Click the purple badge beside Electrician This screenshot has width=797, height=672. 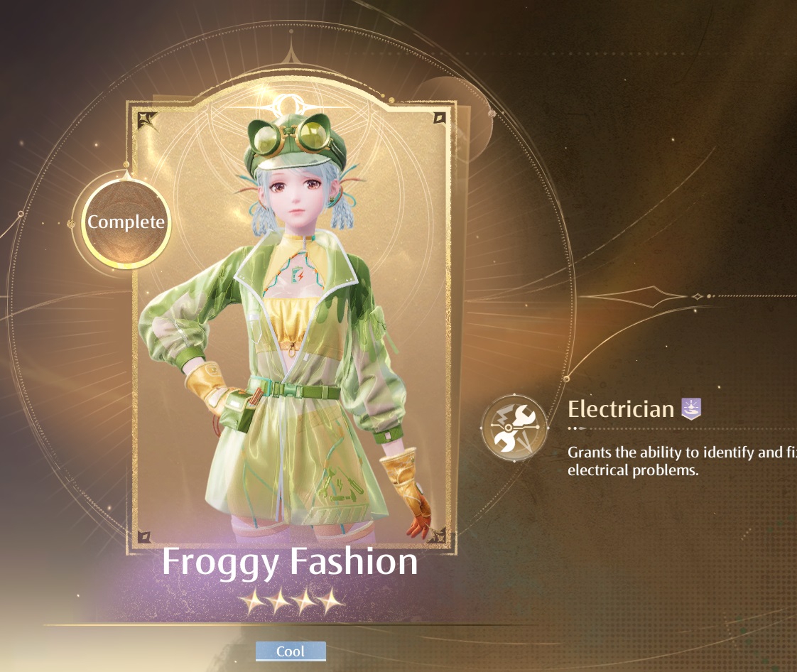click(x=691, y=408)
